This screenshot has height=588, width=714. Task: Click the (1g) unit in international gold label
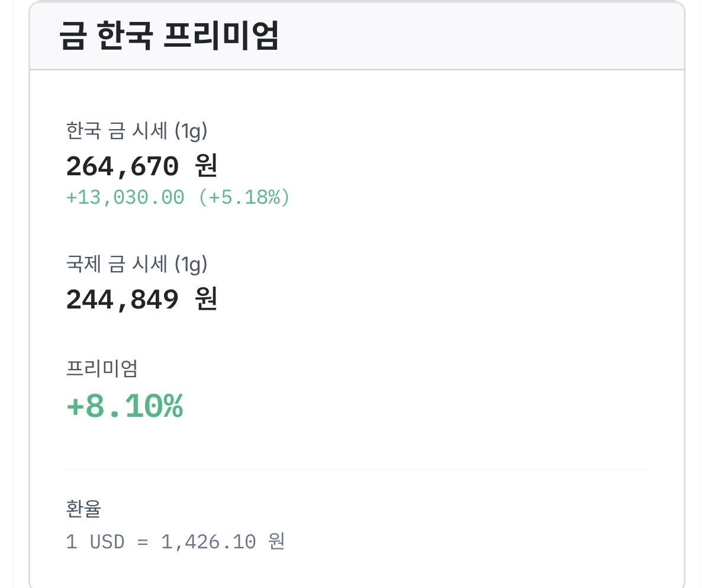pos(191,264)
